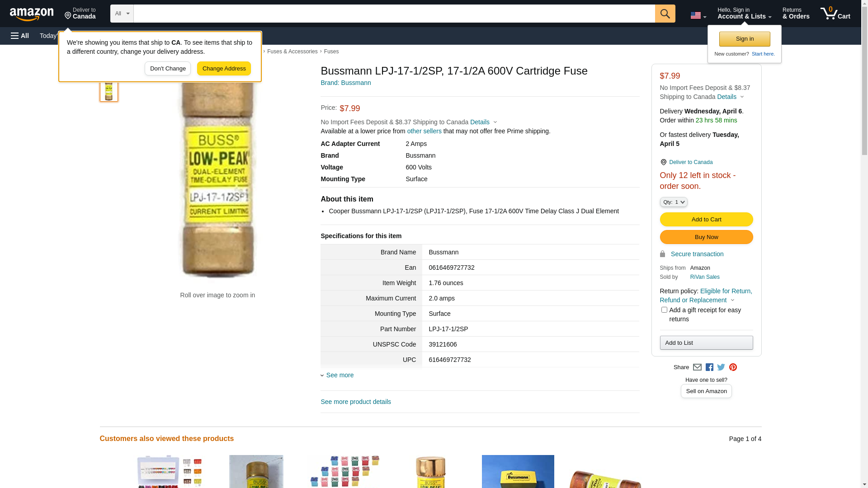The image size is (868, 488).
Task: Click the search magnifier button
Action: 665,14
